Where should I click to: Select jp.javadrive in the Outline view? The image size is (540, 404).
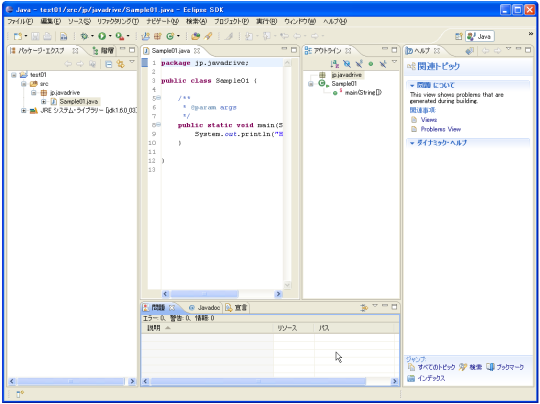(x=346, y=75)
